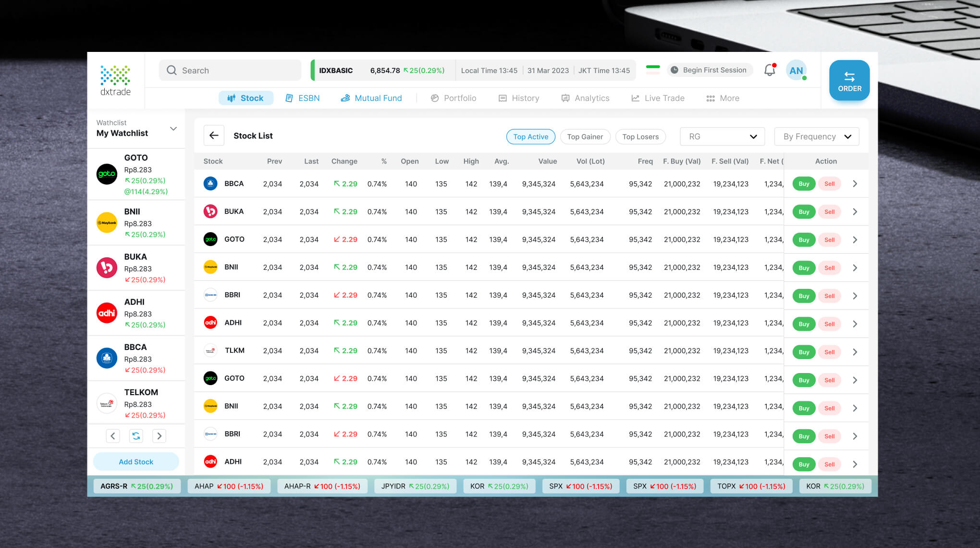Open the Analytics tab
Image resolution: width=980 pixels, height=548 pixels.
(x=585, y=98)
